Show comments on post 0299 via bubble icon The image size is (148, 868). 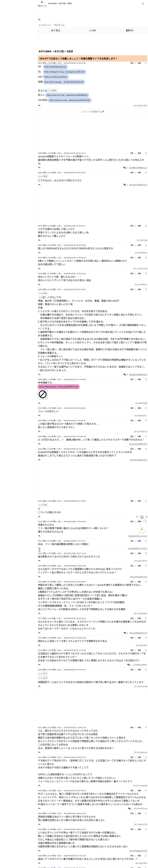tap(124, 168)
